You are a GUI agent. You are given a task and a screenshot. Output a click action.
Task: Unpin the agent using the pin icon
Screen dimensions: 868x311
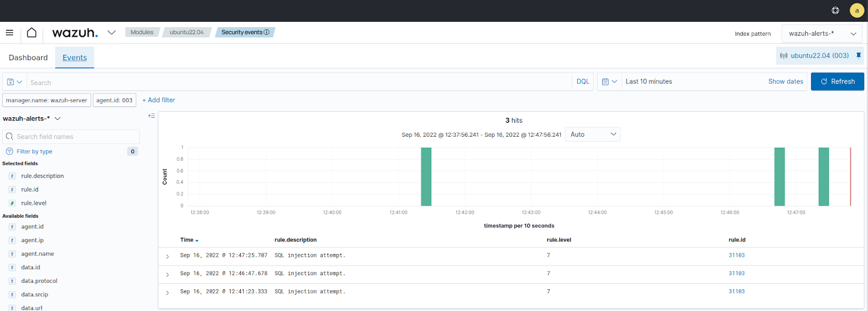coord(859,55)
